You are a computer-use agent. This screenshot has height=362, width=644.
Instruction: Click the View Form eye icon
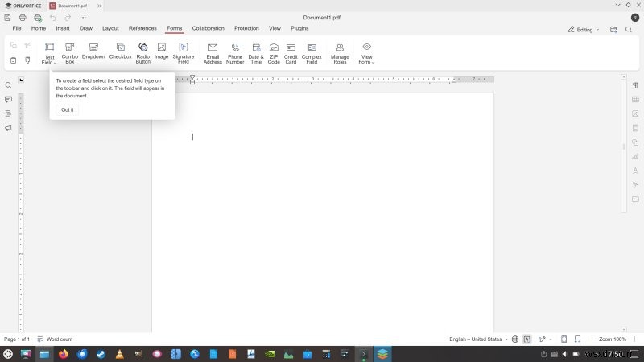[x=367, y=47]
